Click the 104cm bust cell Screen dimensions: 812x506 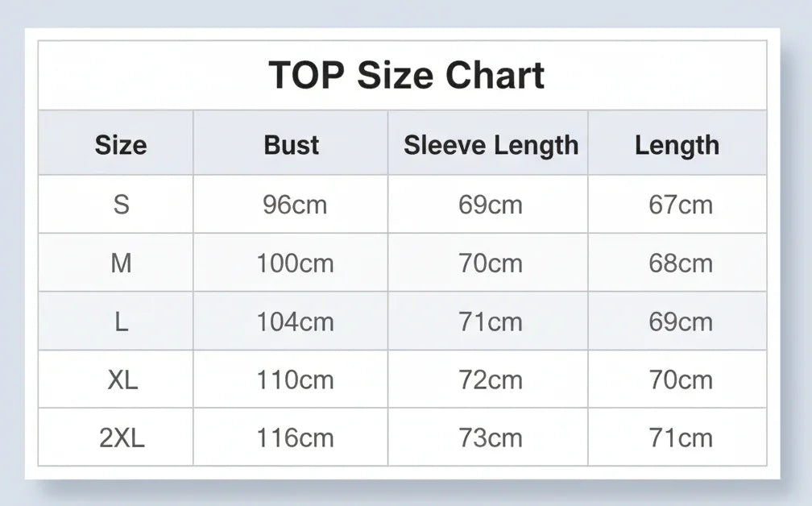(295, 322)
